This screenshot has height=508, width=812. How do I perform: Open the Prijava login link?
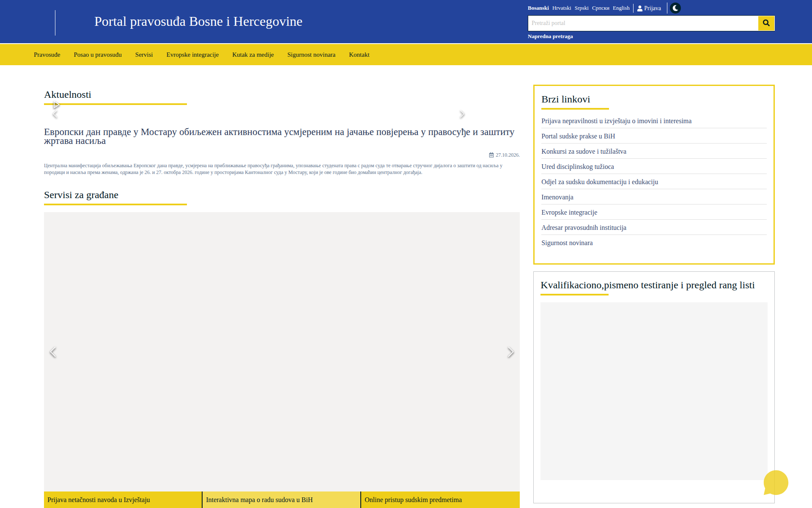coord(649,8)
